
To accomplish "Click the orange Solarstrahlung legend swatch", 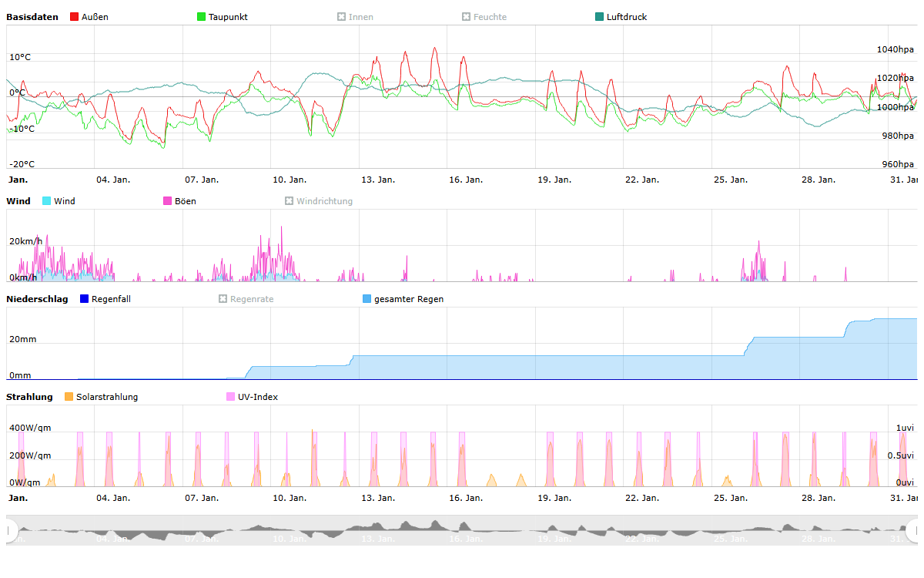I will [x=69, y=397].
